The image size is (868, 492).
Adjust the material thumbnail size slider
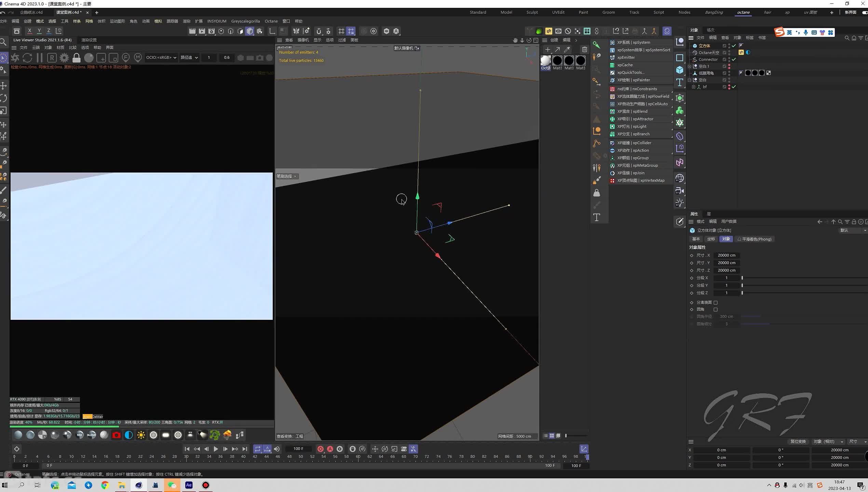(x=576, y=436)
